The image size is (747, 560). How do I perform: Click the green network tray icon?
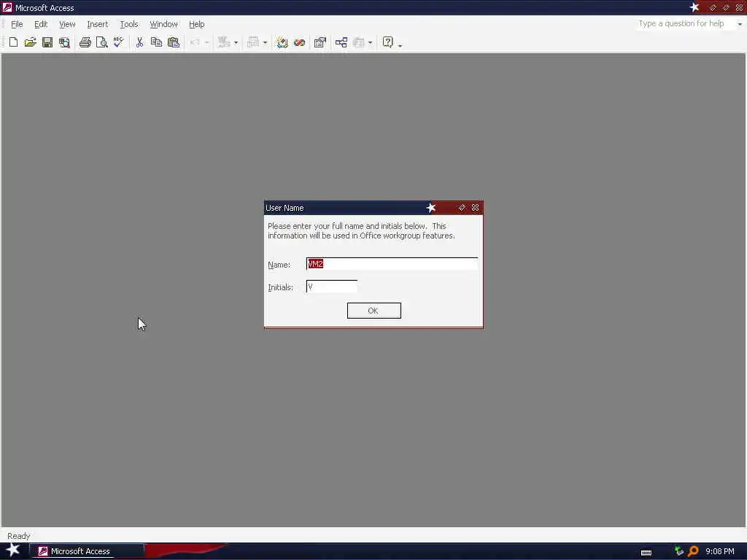point(679,551)
